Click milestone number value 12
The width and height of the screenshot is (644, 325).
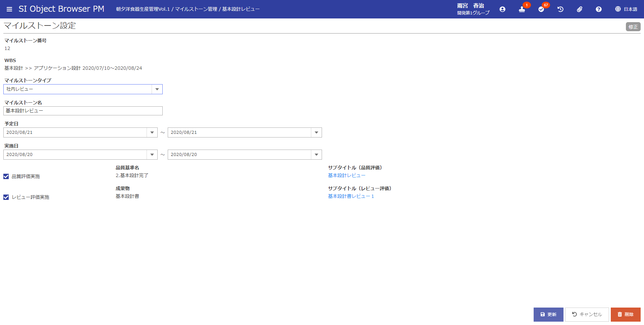point(7,48)
